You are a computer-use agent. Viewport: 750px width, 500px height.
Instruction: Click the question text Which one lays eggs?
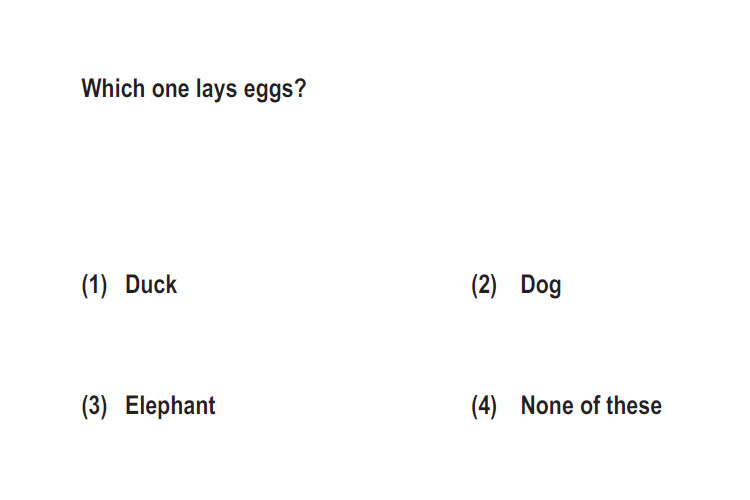194,90
